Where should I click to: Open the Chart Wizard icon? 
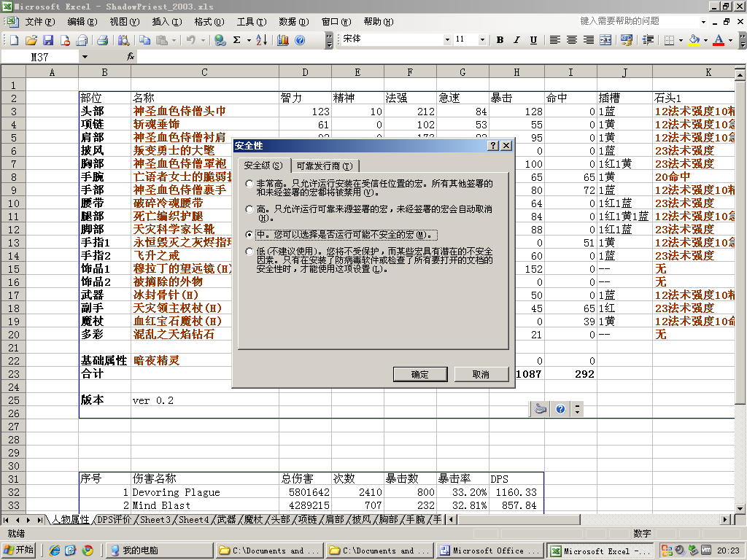(x=283, y=41)
